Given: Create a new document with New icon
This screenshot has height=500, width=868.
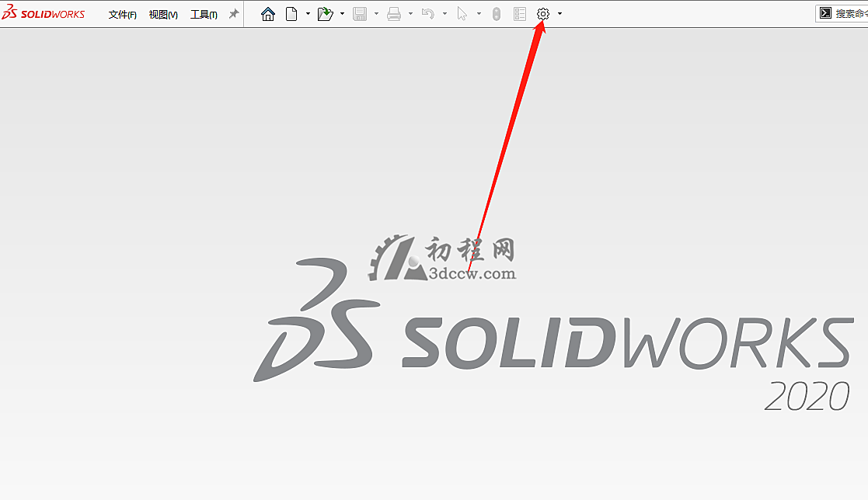Looking at the screenshot, I should tap(291, 14).
